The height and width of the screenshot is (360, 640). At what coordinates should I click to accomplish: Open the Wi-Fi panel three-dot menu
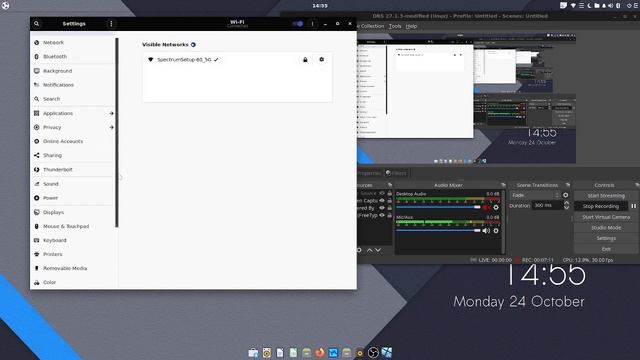click(x=313, y=24)
